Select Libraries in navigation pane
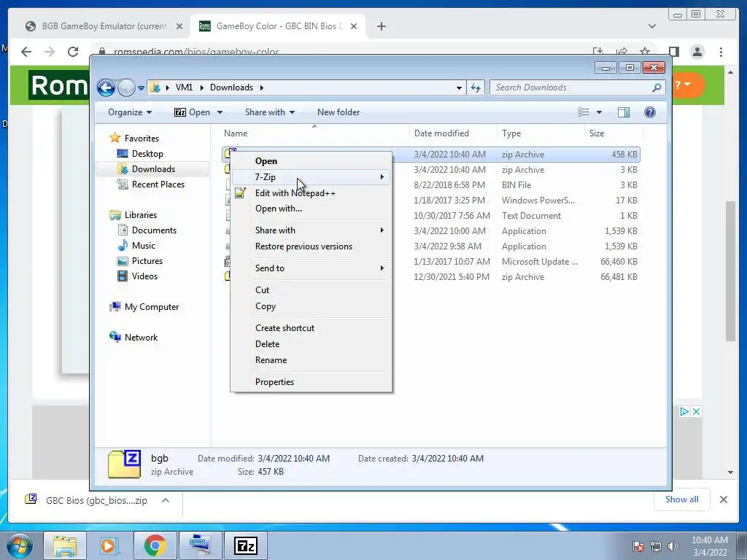The height and width of the screenshot is (560, 747). [140, 215]
